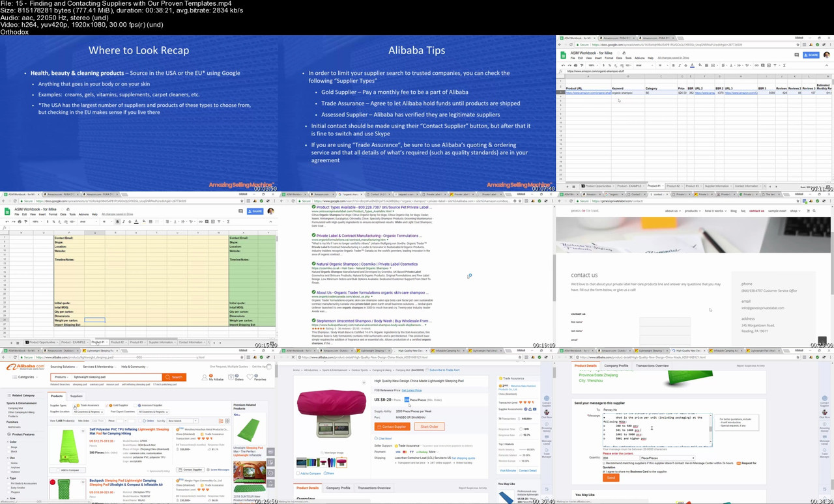Switch to Supplier Information tab in 00:11:30 spreadsheet
This screenshot has height=504, width=834.
(717, 186)
